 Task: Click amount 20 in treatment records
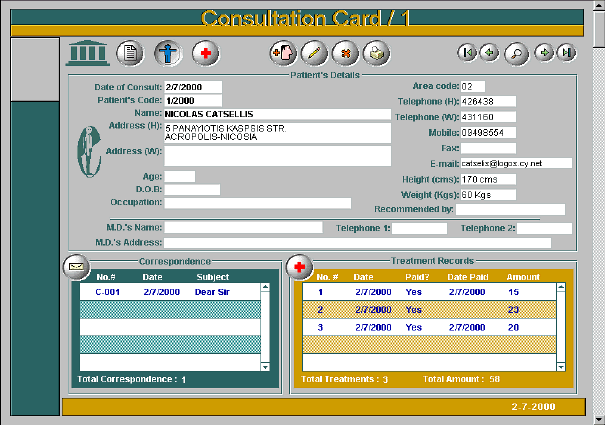(x=513, y=327)
